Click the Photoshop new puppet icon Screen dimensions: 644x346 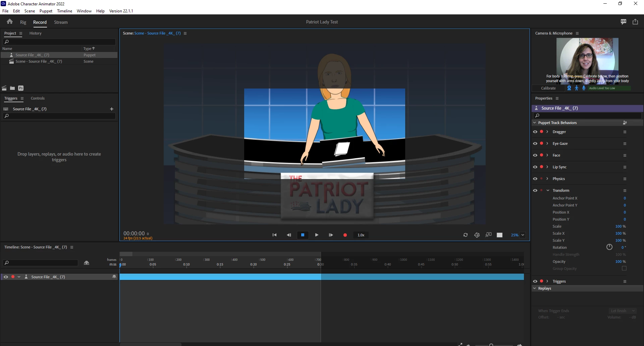click(21, 88)
